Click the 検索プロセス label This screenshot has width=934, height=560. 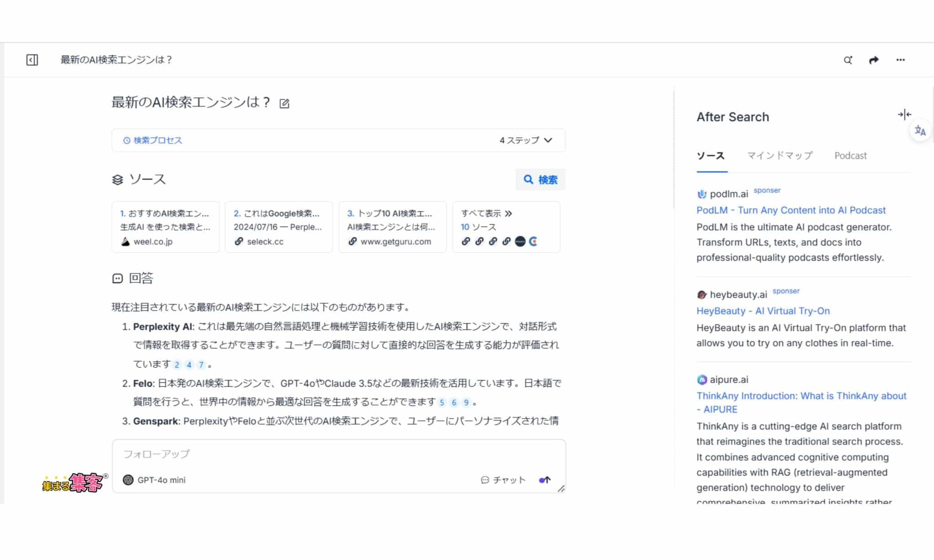click(158, 140)
